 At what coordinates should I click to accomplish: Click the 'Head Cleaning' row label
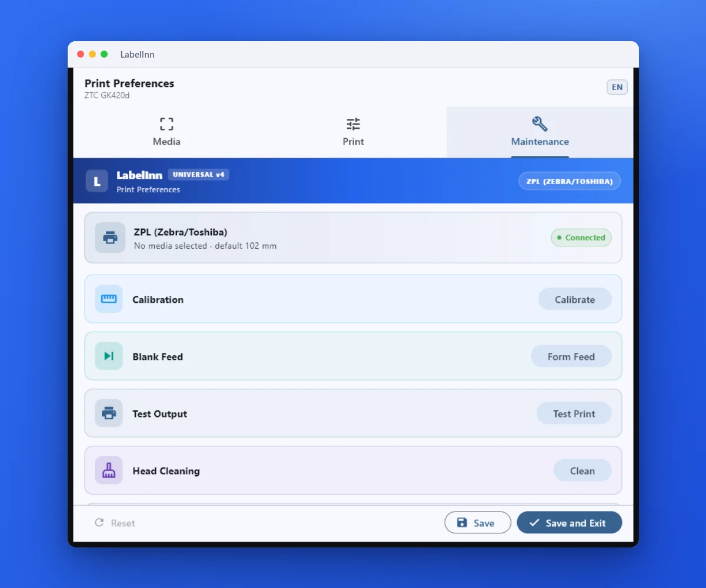166,470
